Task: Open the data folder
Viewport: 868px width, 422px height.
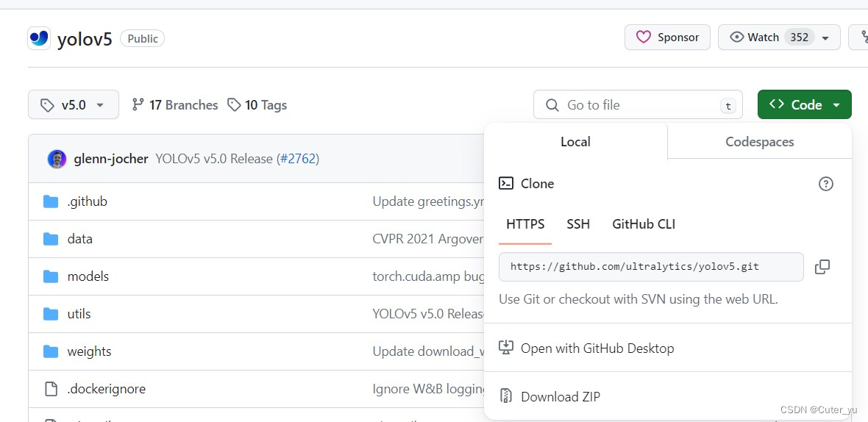Action: [79, 239]
